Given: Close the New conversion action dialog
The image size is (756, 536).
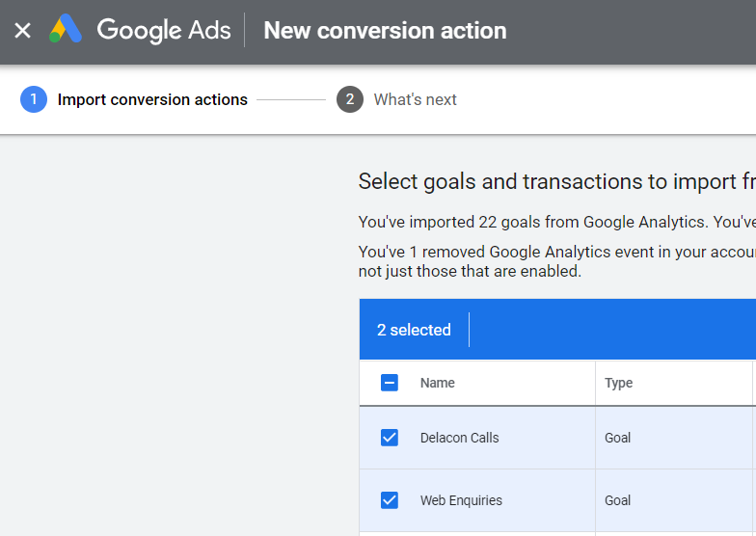Looking at the screenshot, I should 23,31.
